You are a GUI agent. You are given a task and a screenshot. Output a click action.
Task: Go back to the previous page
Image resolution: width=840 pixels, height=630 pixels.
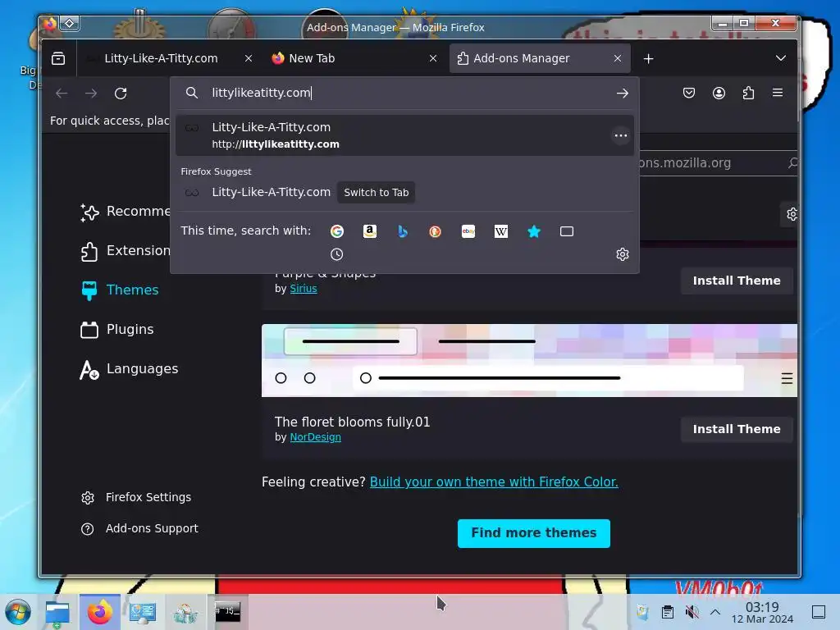62,94
